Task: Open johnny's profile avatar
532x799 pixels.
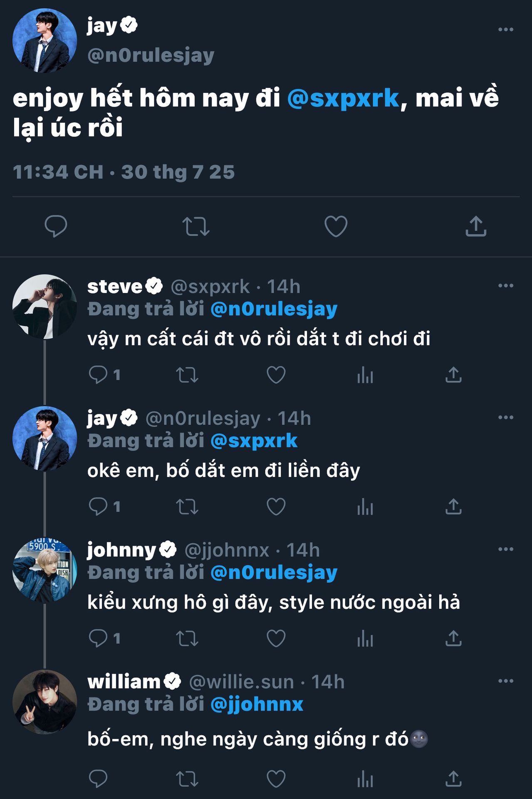Action: 45,570
